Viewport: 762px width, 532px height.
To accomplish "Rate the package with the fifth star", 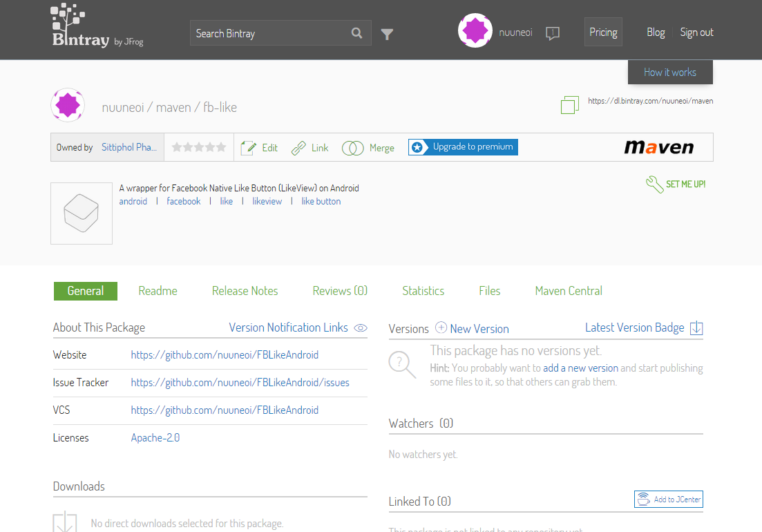I will (221, 147).
